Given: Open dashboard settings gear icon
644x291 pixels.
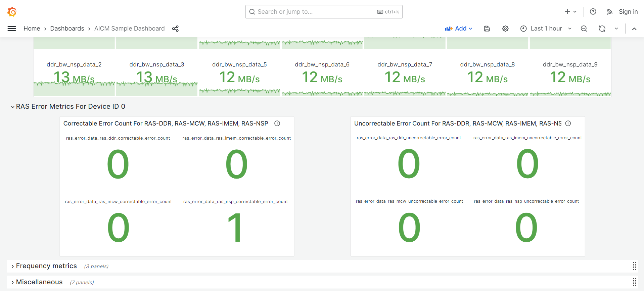Looking at the screenshot, I should point(505,29).
